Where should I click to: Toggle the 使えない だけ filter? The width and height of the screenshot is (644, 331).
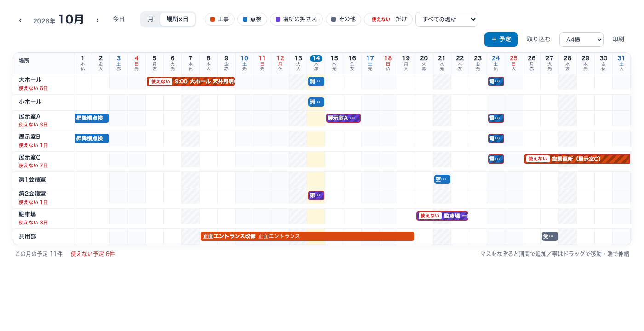point(388,19)
